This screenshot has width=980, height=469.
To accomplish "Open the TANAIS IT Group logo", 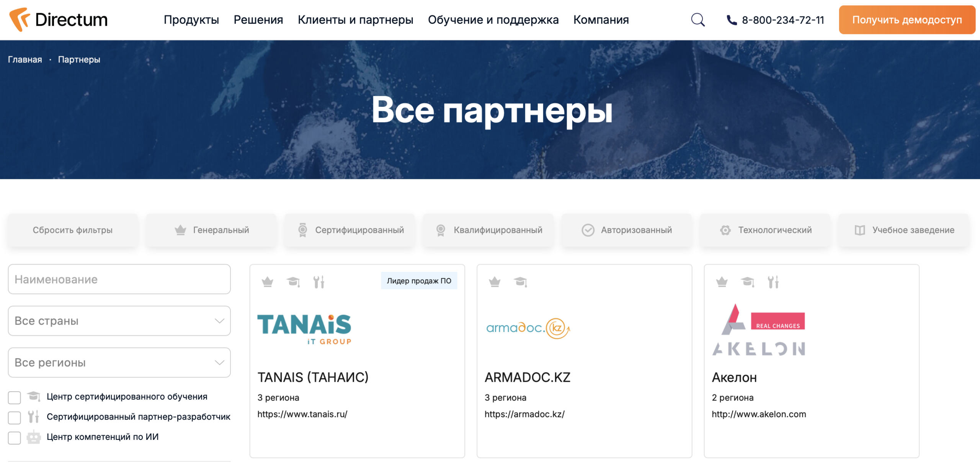I will point(304,329).
